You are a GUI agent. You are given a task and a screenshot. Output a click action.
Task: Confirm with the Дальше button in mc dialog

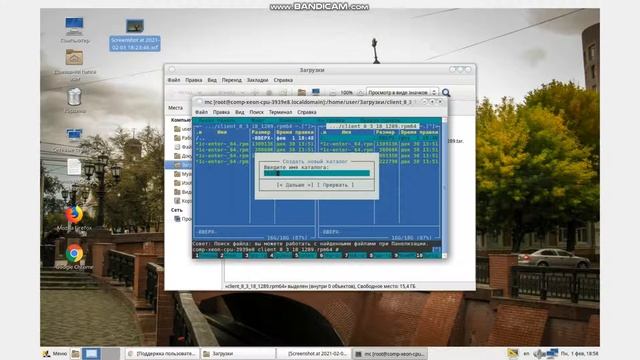295,185
